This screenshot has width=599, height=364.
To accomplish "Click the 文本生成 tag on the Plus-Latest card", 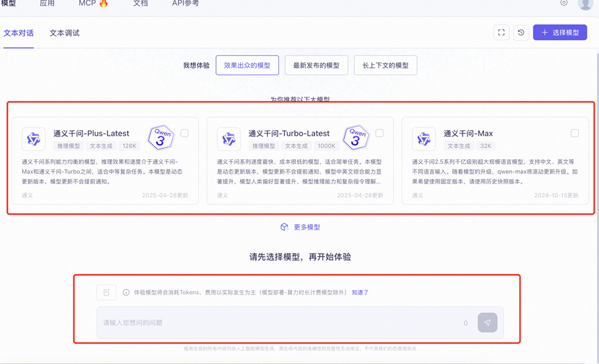I will tap(101, 146).
